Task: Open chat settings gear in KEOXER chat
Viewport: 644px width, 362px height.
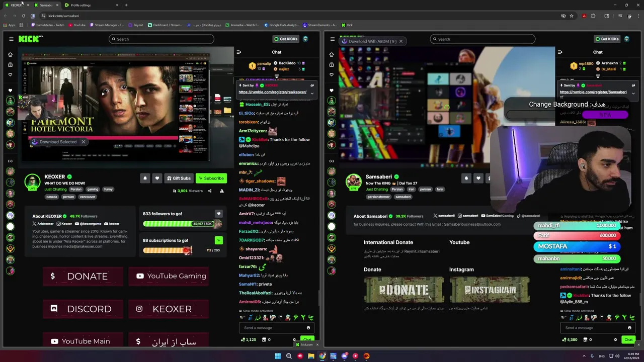Action: coord(294,339)
